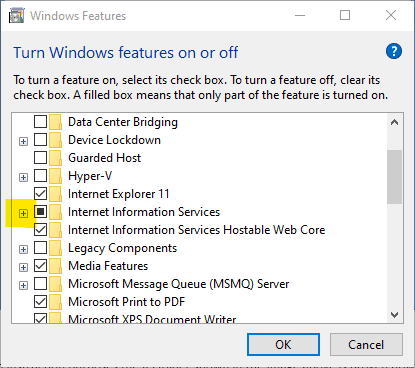Expand the Hyper-V tree node
Screen dimensions: 415x368
(x=23, y=178)
